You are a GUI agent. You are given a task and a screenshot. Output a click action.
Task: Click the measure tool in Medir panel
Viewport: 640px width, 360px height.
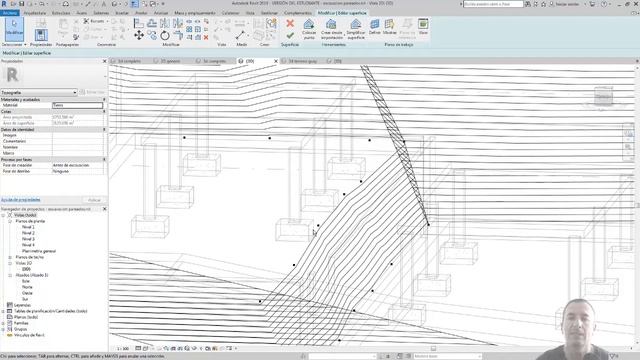240,36
